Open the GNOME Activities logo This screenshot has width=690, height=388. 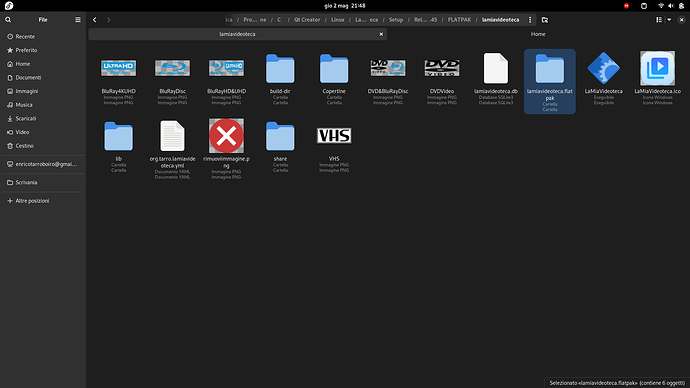coord(9,6)
